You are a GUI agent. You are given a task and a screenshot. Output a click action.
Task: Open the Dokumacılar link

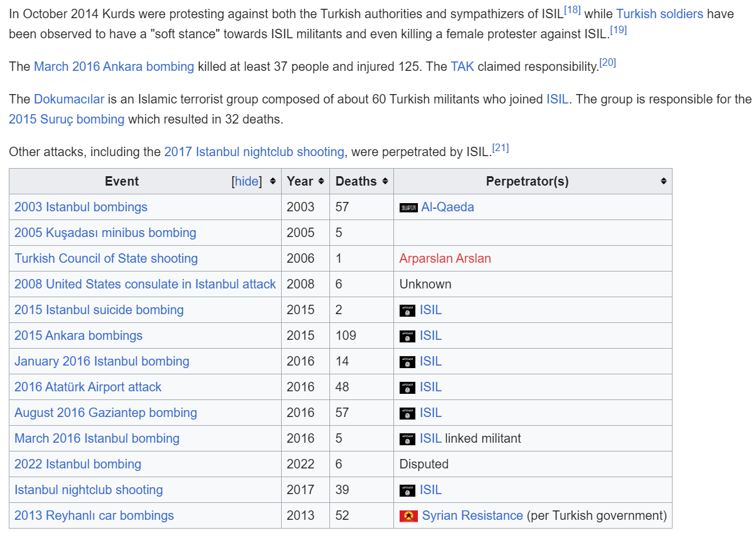coord(69,99)
